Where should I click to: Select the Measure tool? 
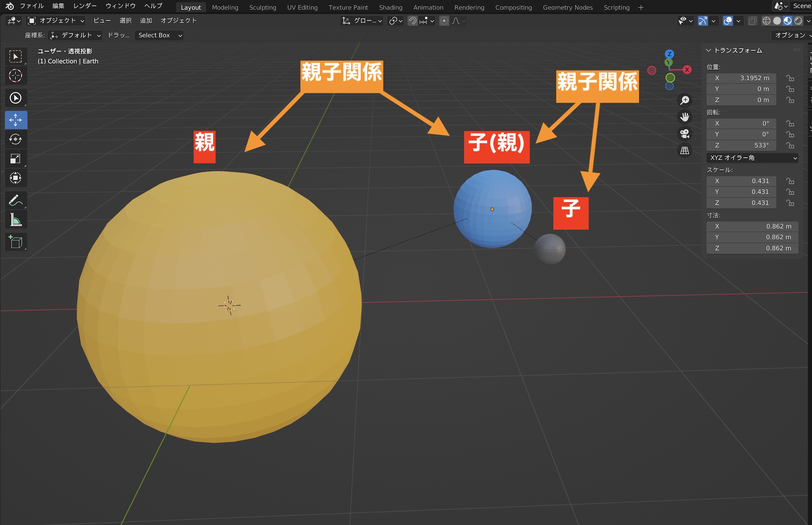(x=16, y=219)
